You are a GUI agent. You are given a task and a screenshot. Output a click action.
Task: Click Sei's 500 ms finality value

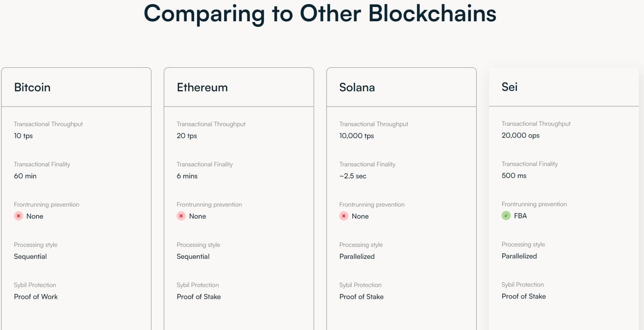(x=514, y=175)
